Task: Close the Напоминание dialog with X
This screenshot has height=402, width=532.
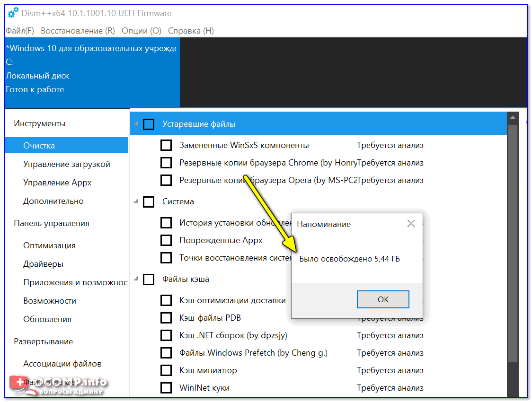Action: (x=411, y=224)
